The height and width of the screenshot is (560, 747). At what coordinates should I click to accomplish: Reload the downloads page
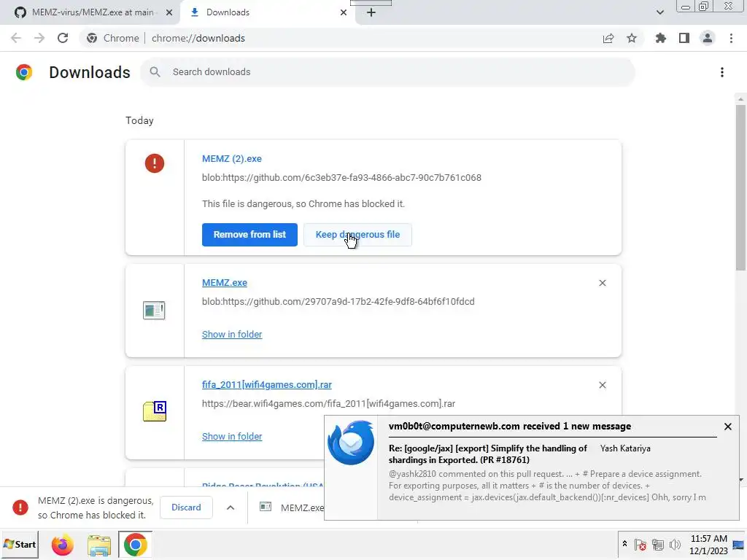coord(63,38)
